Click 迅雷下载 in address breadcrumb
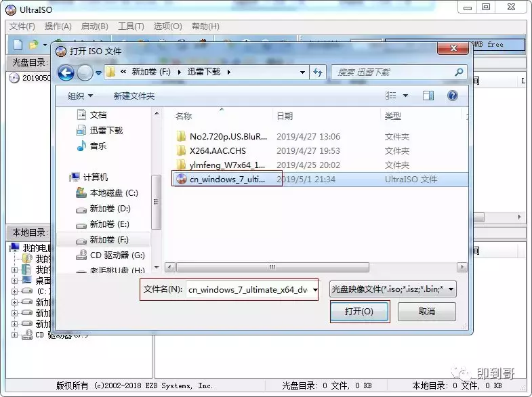This screenshot has width=532, height=397. 204,72
